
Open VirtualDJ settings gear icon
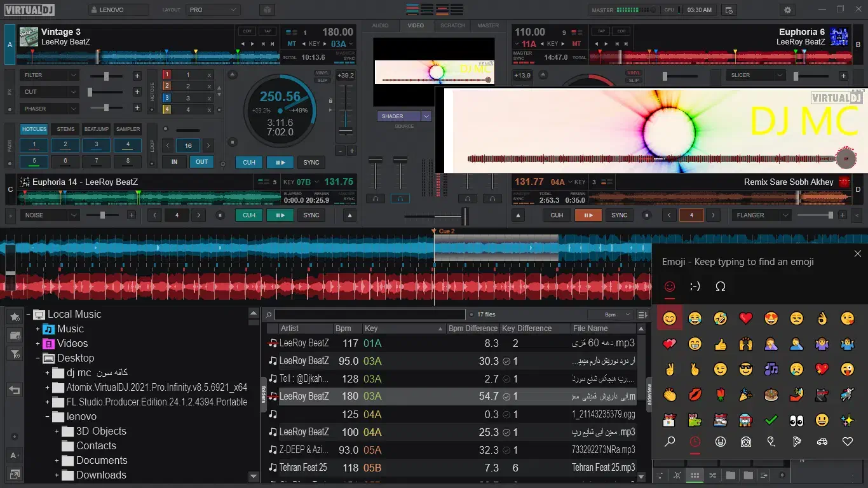(x=788, y=10)
